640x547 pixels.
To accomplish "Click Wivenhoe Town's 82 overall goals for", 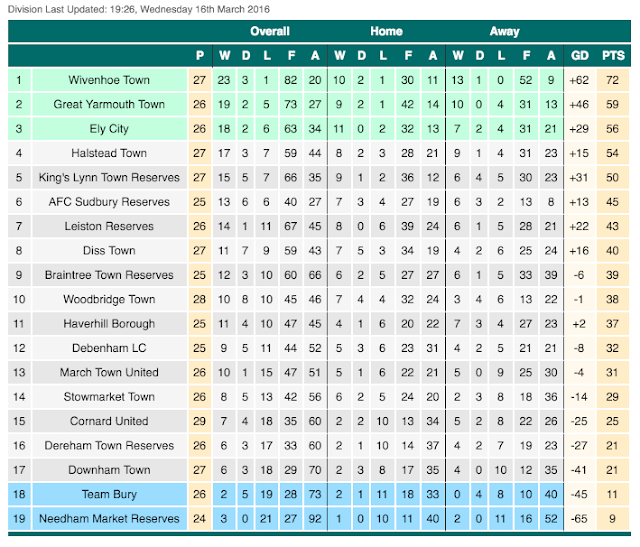I will [291, 80].
